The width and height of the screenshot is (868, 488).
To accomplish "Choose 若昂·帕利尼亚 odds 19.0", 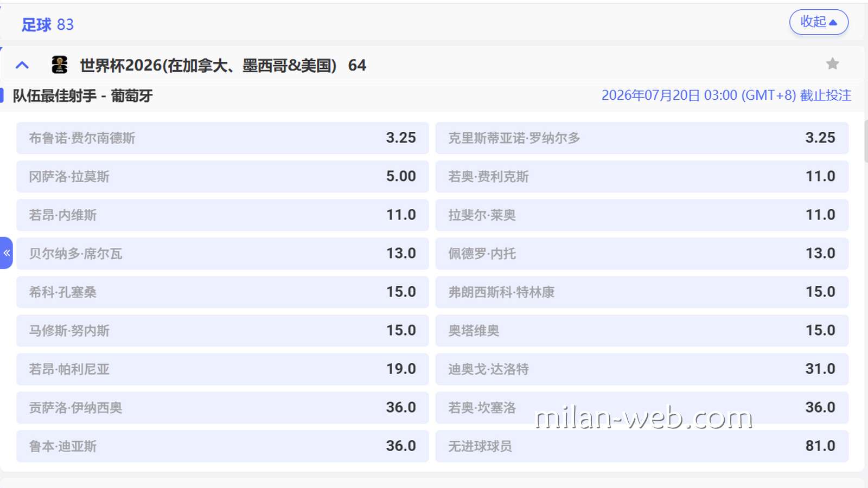I will [x=222, y=369].
